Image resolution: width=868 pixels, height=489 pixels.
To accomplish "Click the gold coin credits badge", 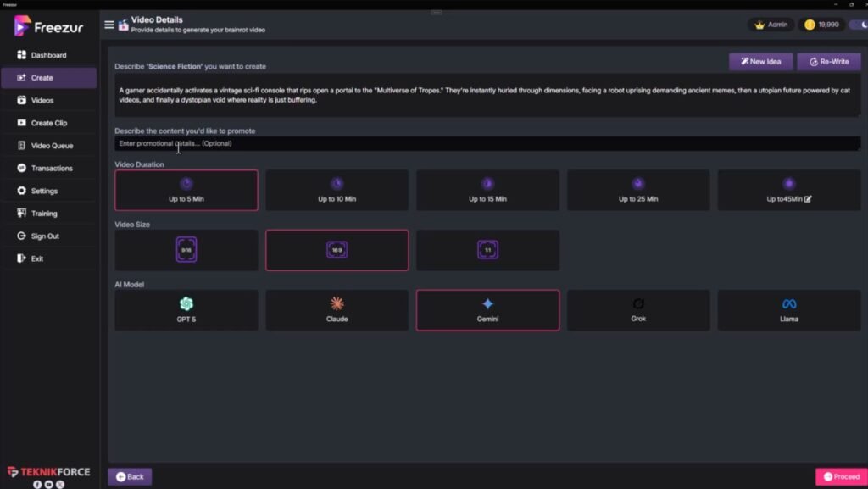I will tap(821, 25).
